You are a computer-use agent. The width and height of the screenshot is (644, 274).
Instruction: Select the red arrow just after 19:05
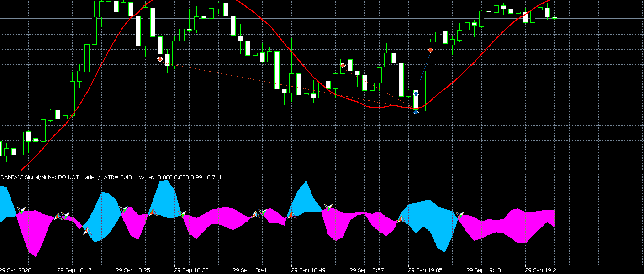[430, 50]
